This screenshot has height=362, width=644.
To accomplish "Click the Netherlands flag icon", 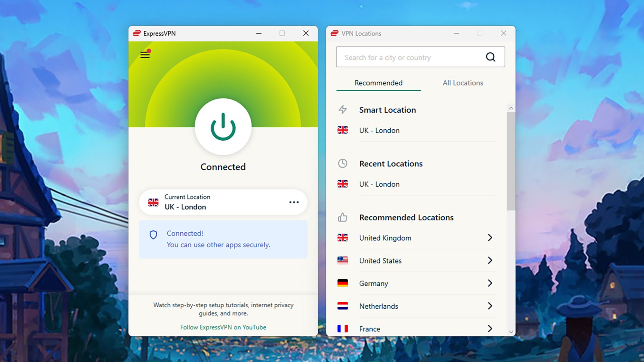I will 343,306.
